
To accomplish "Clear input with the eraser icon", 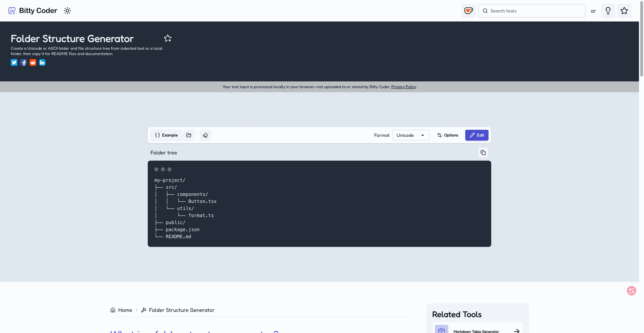I will coord(205,135).
